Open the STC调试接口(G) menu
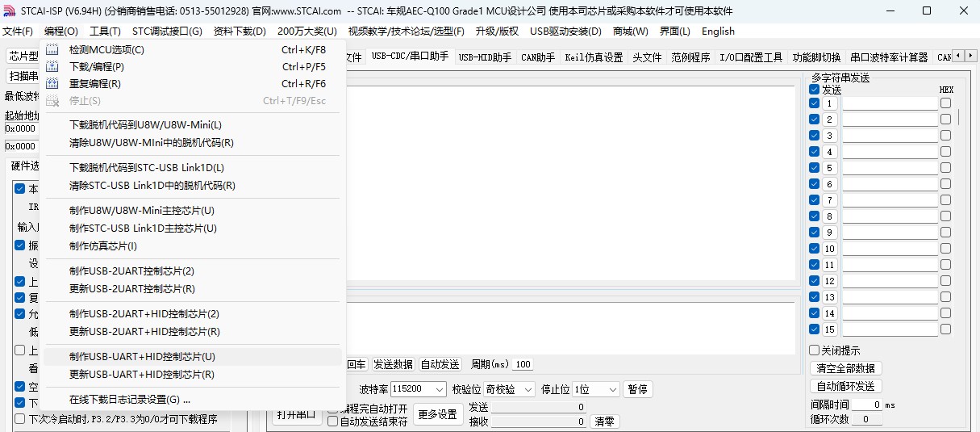The width and height of the screenshot is (980, 432). point(167,31)
